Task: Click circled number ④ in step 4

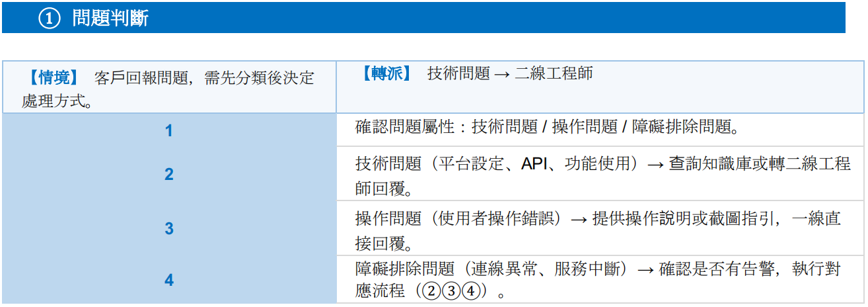Action: [469, 291]
